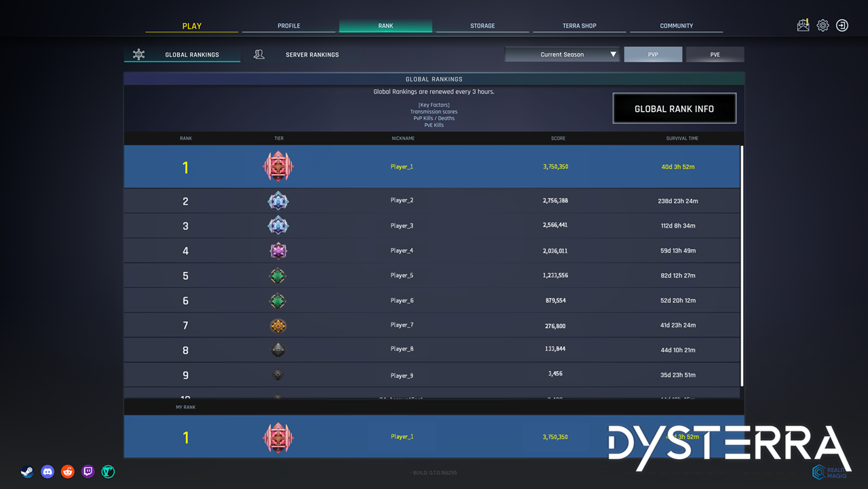Select the Player_2 nickname

[402, 200]
